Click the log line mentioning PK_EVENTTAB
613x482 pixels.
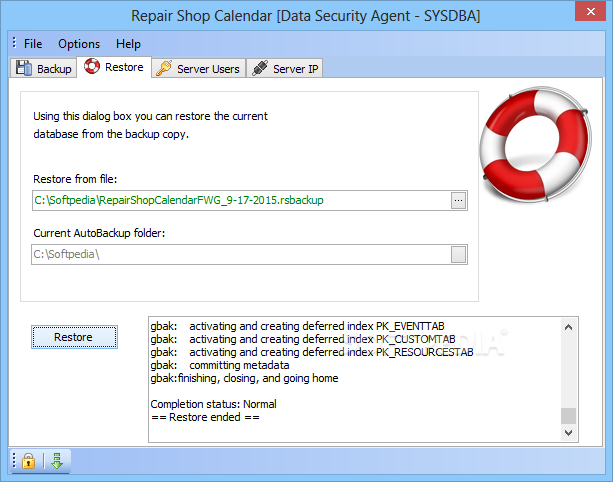pos(298,326)
